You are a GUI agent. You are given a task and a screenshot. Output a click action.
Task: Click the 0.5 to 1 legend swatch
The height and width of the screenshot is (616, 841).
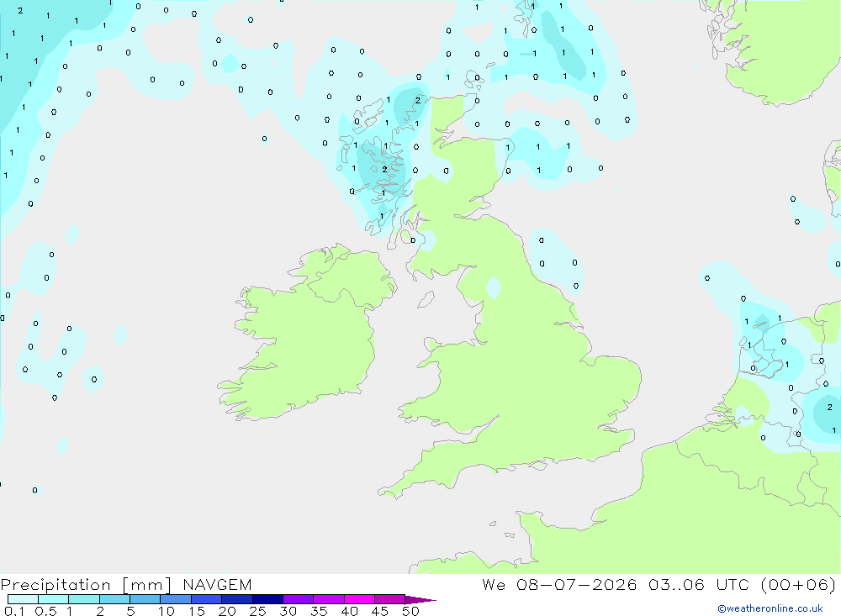[x=54, y=599]
